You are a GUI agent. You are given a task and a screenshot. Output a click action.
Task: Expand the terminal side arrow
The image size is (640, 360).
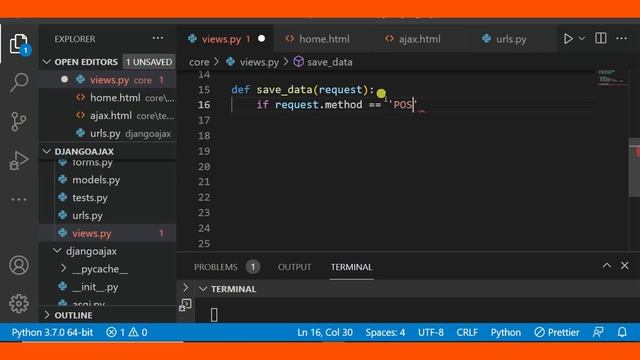point(186,288)
